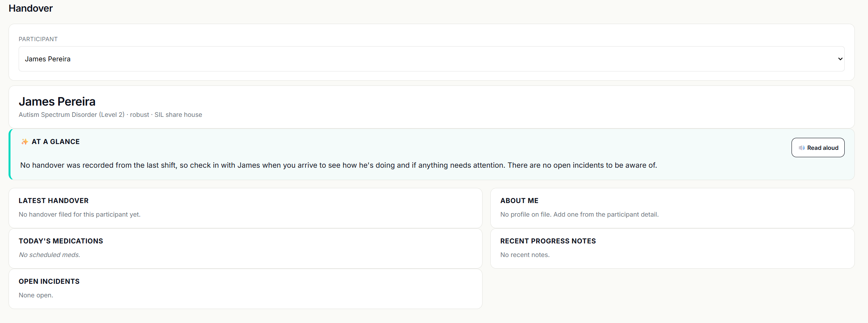The height and width of the screenshot is (323, 868).
Task: Select the LATEST HANDOVER card heading
Action: 54,201
